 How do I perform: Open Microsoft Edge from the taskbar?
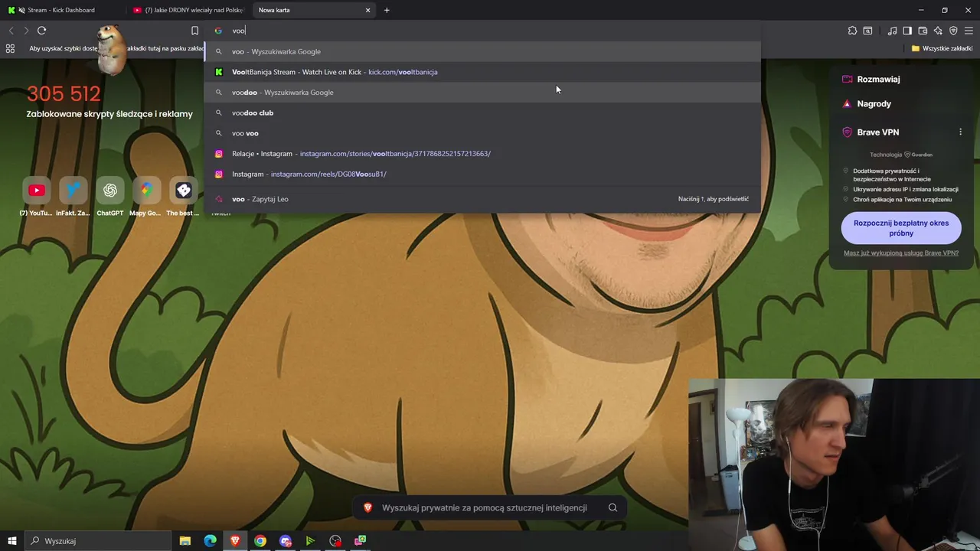point(210,541)
